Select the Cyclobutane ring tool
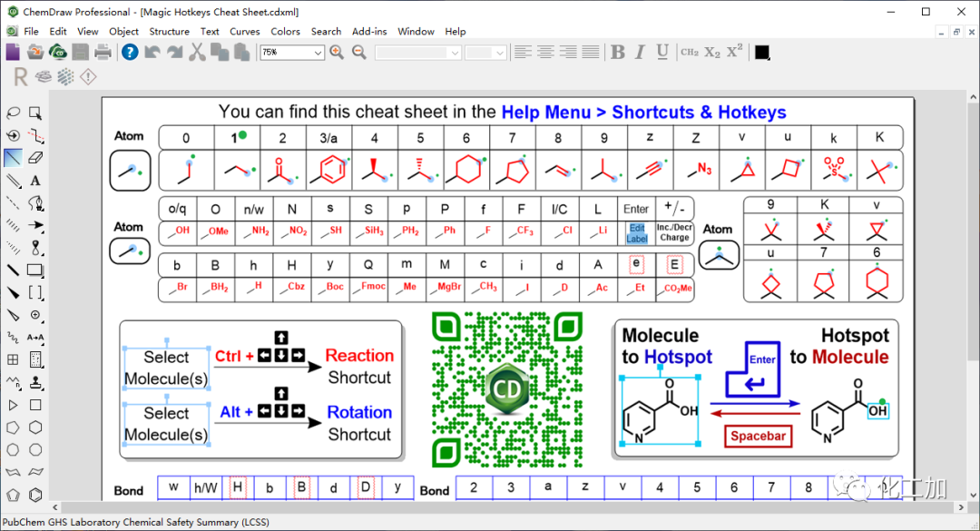Screen dimensions: 980x531 (x=35, y=405)
